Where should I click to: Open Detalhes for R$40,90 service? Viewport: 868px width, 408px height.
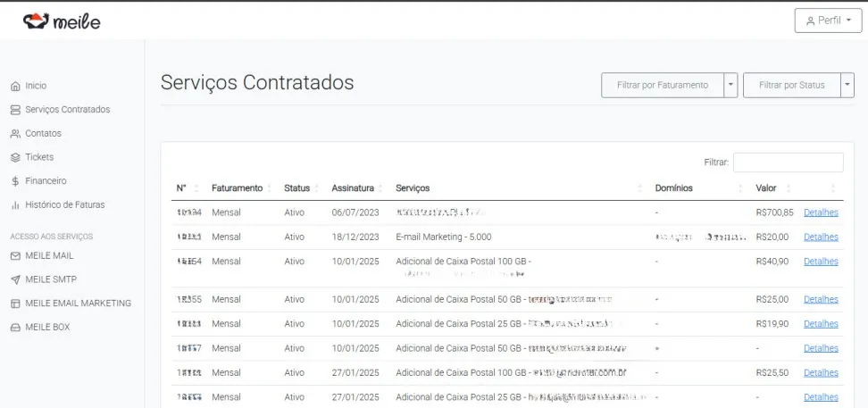point(821,262)
